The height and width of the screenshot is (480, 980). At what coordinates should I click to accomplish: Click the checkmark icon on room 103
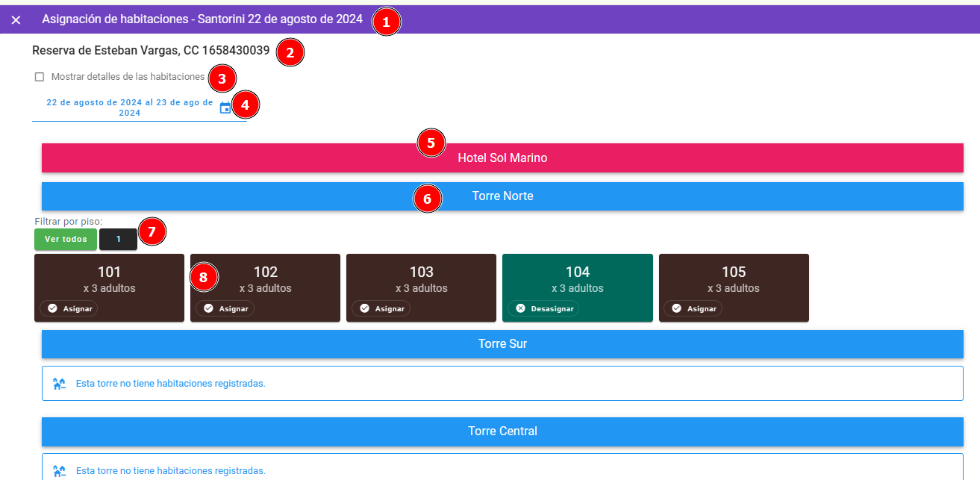tap(364, 308)
